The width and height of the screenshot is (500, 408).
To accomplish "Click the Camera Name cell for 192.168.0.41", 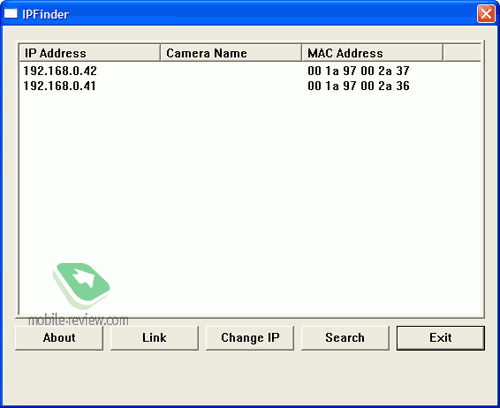I will coord(231,86).
